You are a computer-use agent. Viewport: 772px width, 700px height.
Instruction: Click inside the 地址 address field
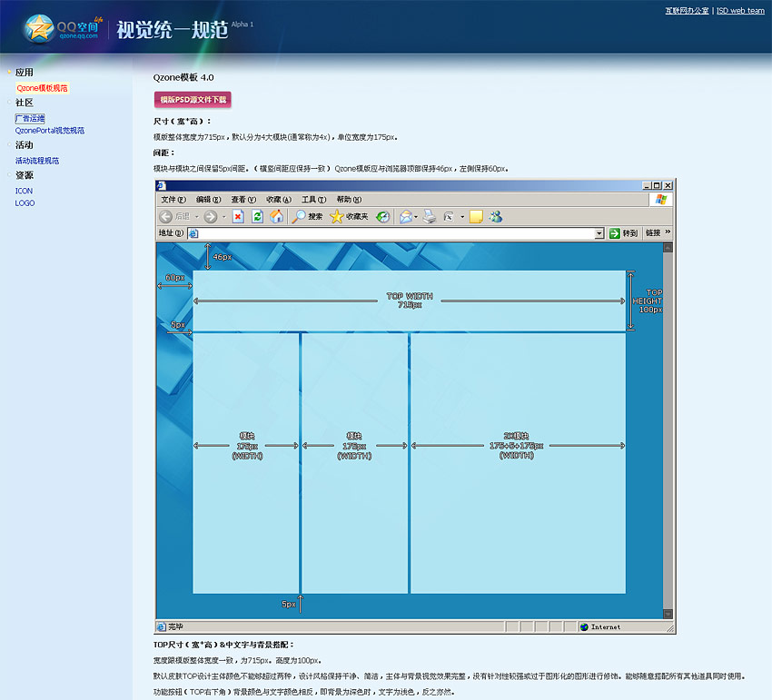391,233
